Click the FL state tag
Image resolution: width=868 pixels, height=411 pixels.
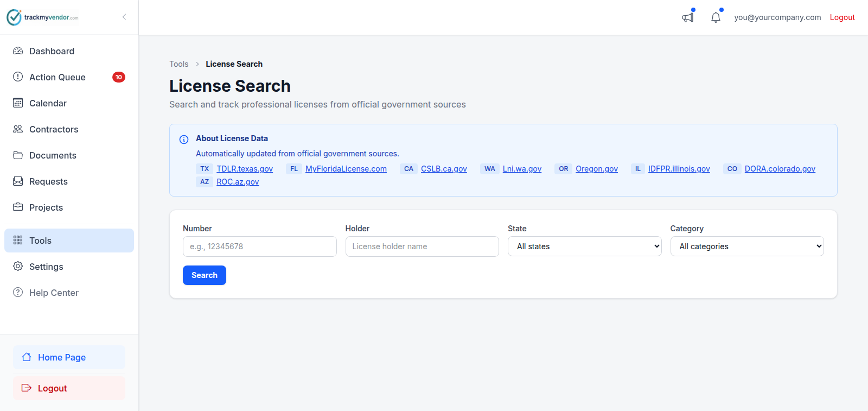[x=294, y=169]
